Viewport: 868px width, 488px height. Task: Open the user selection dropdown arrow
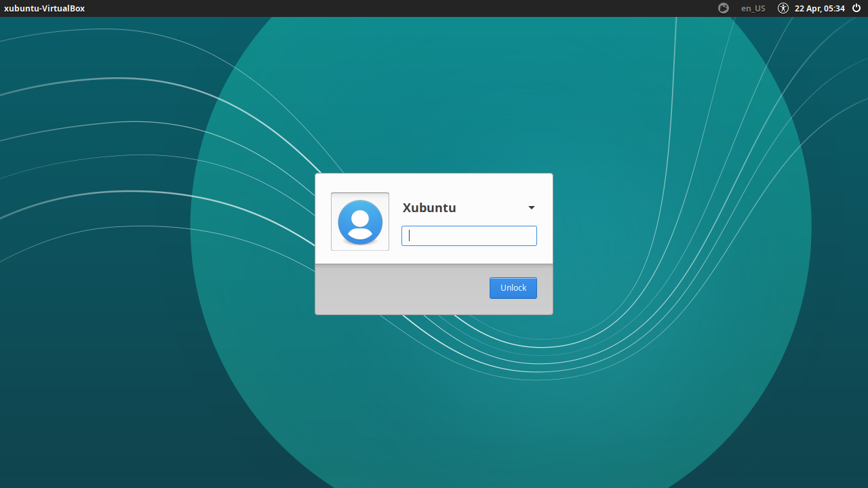532,207
